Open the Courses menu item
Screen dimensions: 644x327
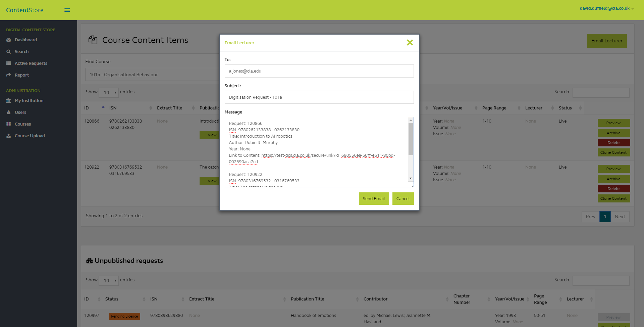click(x=23, y=124)
